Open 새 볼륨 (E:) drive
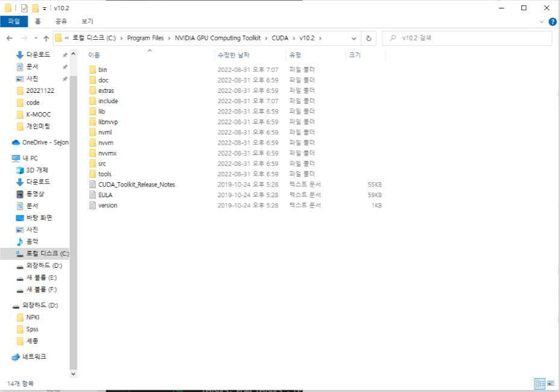The width and height of the screenshot is (559, 392). [x=36, y=277]
